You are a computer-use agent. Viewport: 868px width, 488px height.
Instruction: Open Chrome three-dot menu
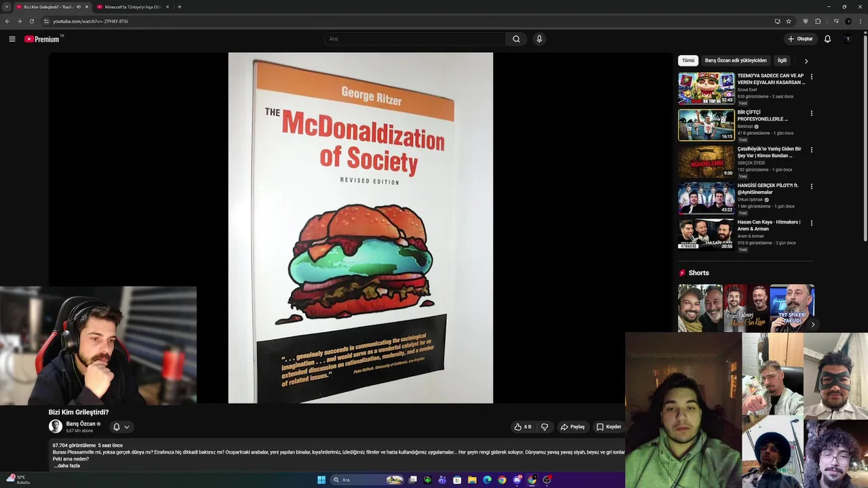point(860,21)
